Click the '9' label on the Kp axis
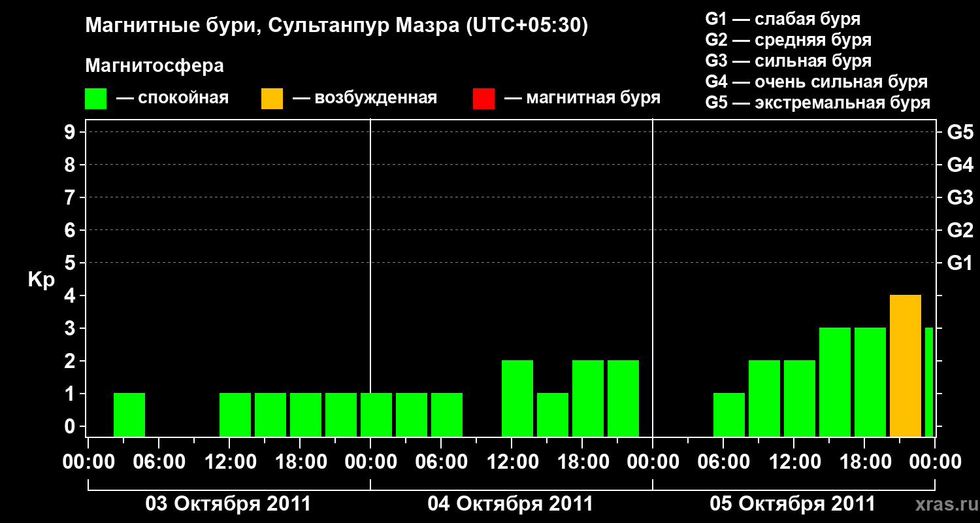980x523 pixels. point(71,132)
